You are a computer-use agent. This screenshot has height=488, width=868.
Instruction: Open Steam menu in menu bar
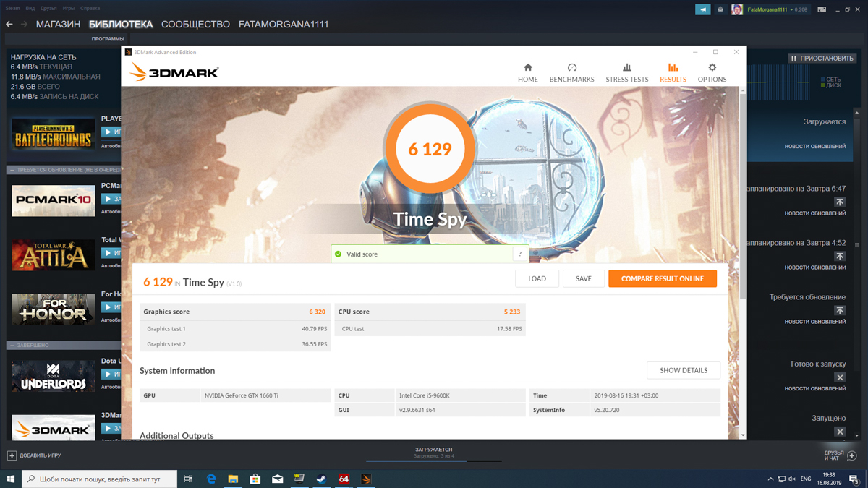pyautogui.click(x=13, y=8)
